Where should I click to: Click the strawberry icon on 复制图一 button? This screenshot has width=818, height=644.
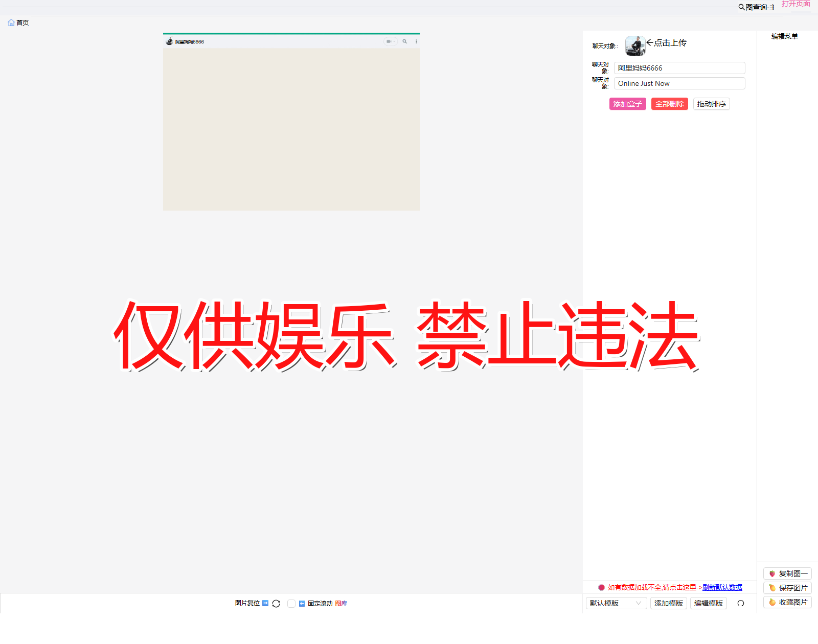772,573
